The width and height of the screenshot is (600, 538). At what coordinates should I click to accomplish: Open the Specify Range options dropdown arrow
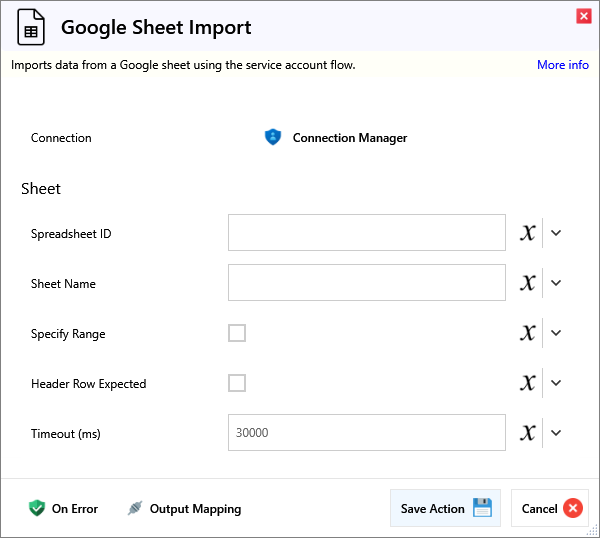[557, 333]
